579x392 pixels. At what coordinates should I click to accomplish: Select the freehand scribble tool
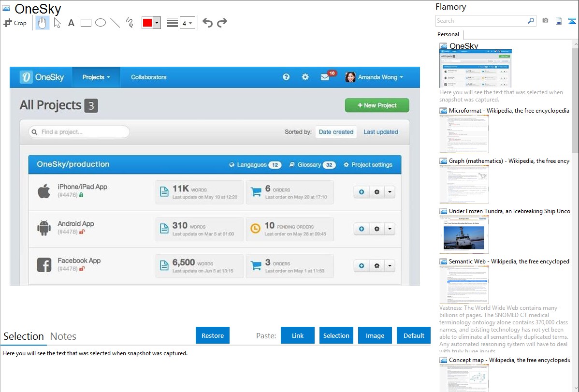[130, 23]
